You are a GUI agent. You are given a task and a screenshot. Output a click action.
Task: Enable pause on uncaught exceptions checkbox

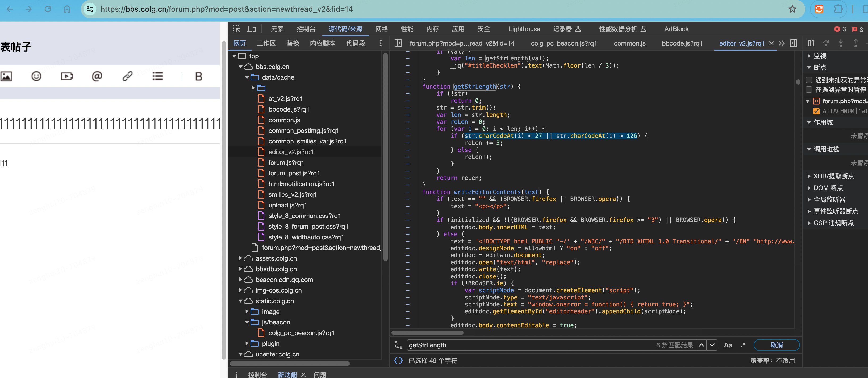pos(809,80)
